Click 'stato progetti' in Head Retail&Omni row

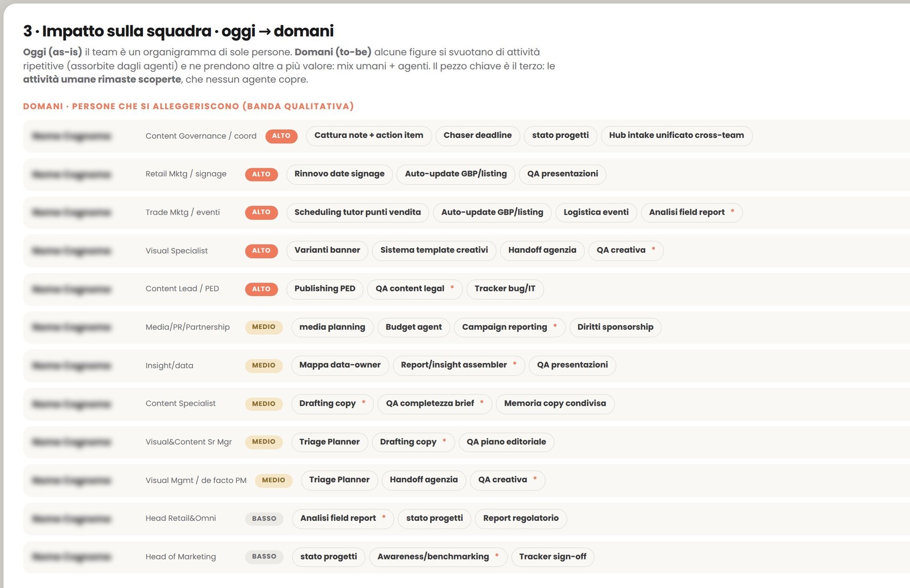coord(434,519)
